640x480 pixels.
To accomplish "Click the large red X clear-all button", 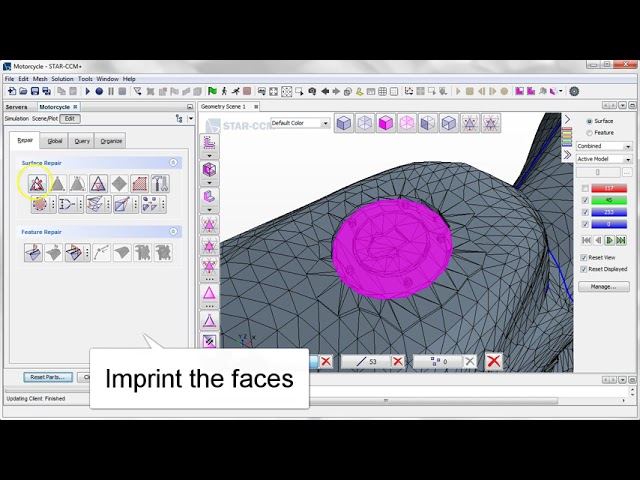I will (x=493, y=361).
